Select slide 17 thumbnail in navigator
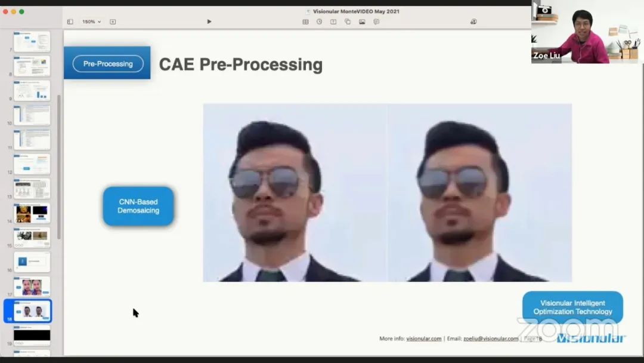Viewport: 644px width, 363px height. pyautogui.click(x=32, y=287)
